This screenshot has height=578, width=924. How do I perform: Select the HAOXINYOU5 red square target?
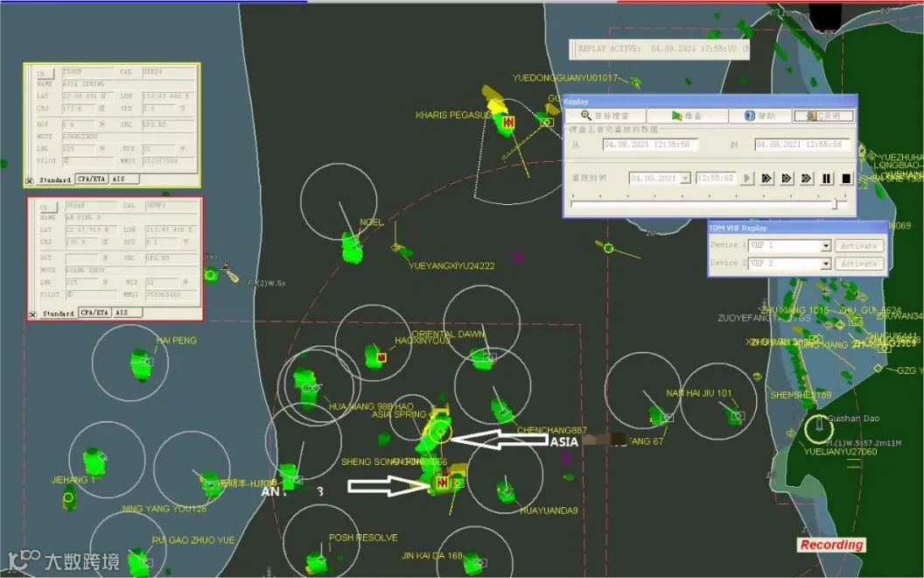point(381,356)
